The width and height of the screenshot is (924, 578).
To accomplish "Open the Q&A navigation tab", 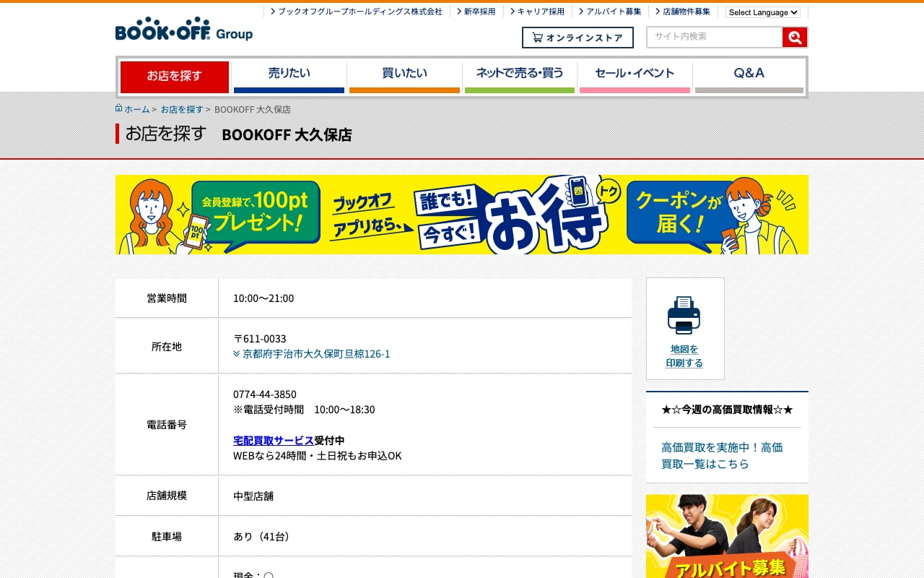I will (x=749, y=77).
